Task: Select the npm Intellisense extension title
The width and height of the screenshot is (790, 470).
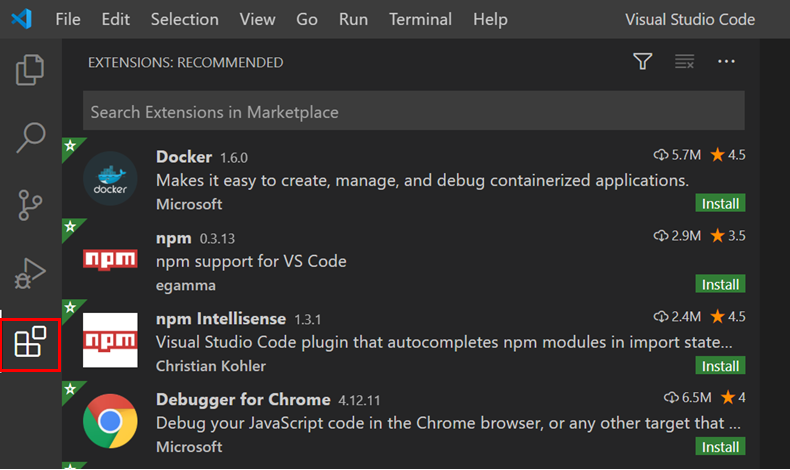Action: (x=221, y=318)
